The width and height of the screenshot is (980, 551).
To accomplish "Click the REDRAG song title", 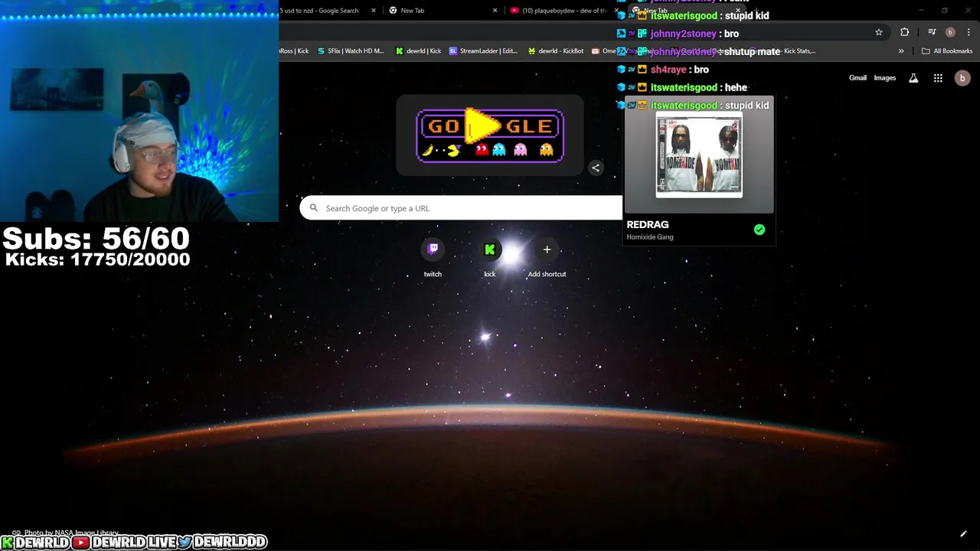I will pos(648,224).
